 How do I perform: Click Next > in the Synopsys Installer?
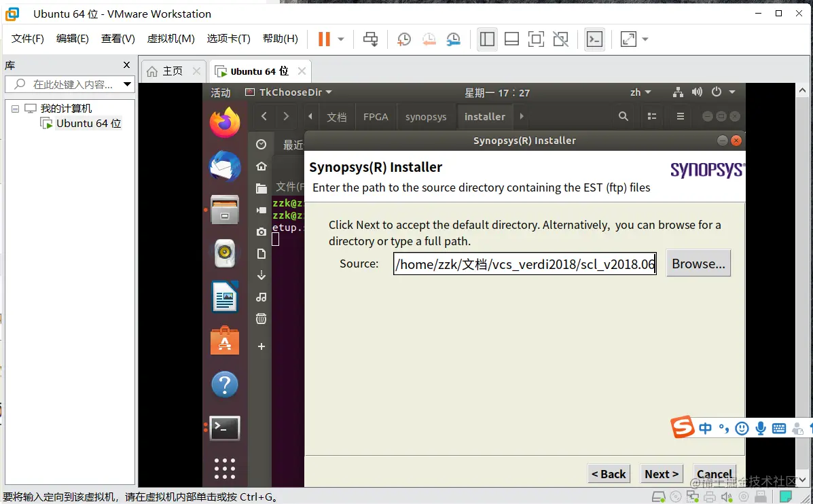point(661,474)
